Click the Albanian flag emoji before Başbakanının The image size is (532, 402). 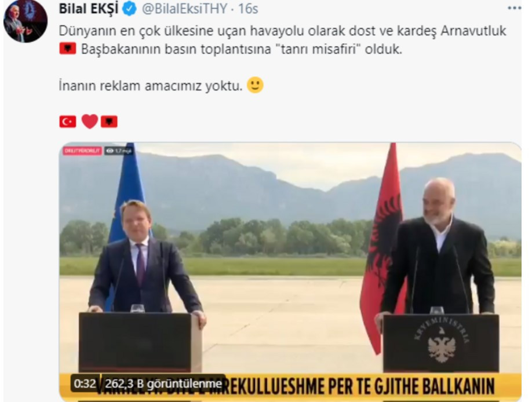[x=68, y=49]
